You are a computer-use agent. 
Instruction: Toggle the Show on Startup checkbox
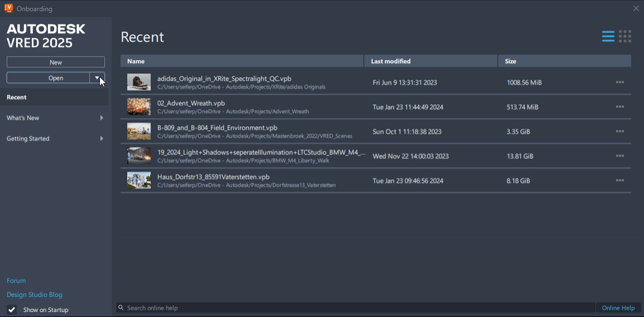coord(12,310)
